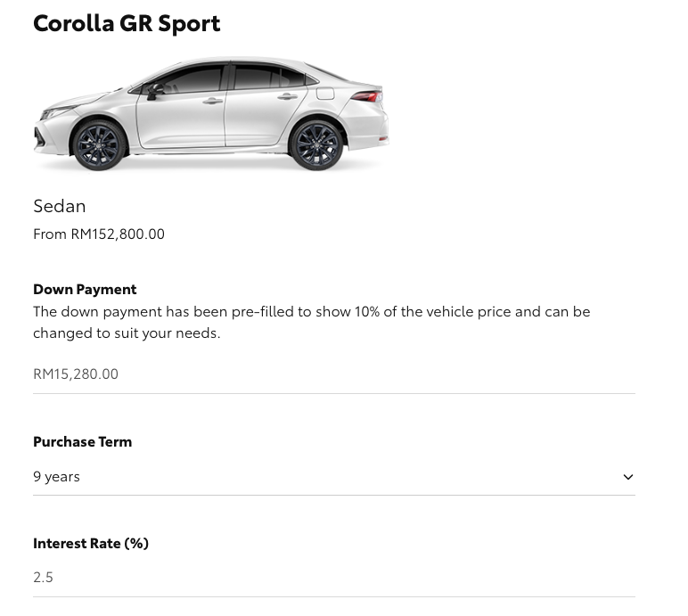This screenshot has height=616, width=688.
Task: Click the From RM152,800.00 price text
Action: [x=99, y=234]
